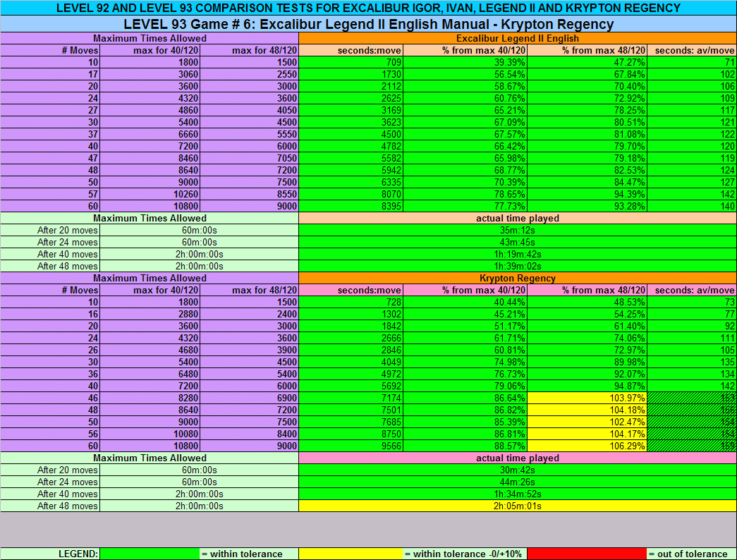
Task: Select the cell with value 8280
Action: click(x=150, y=398)
